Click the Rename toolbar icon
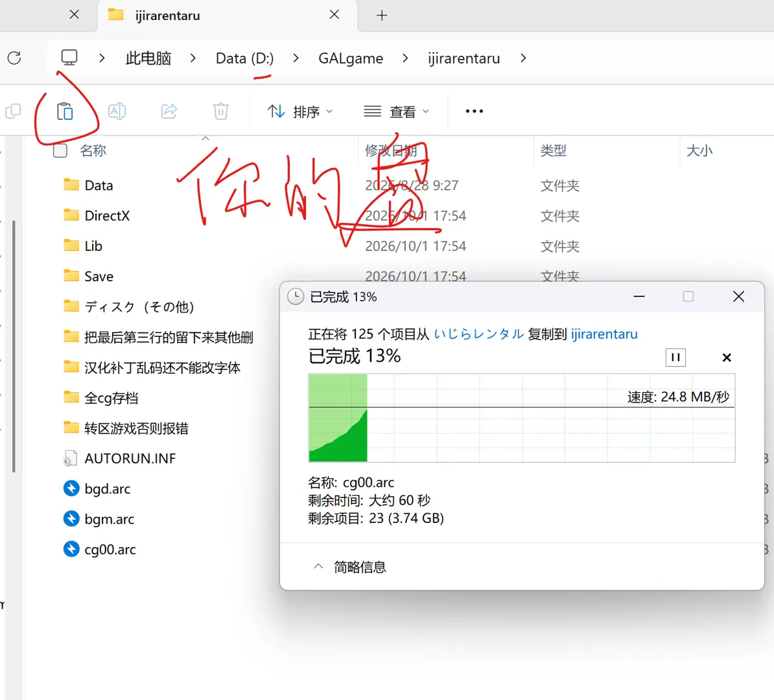 point(117,111)
